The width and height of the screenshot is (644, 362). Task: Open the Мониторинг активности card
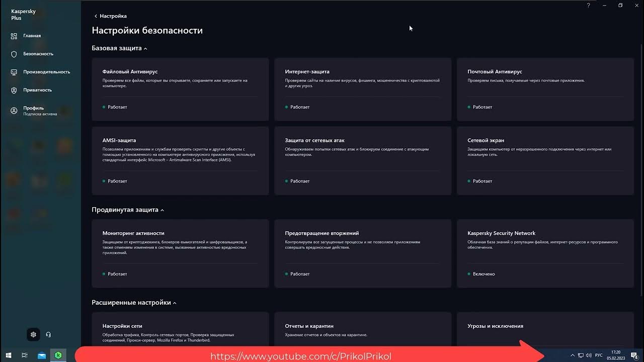[x=180, y=253]
